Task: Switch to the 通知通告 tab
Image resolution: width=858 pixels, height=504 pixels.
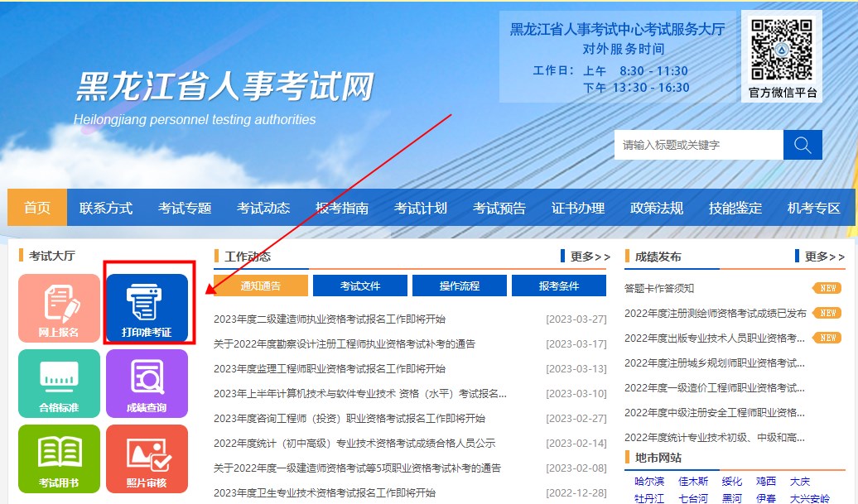Action: (262, 285)
